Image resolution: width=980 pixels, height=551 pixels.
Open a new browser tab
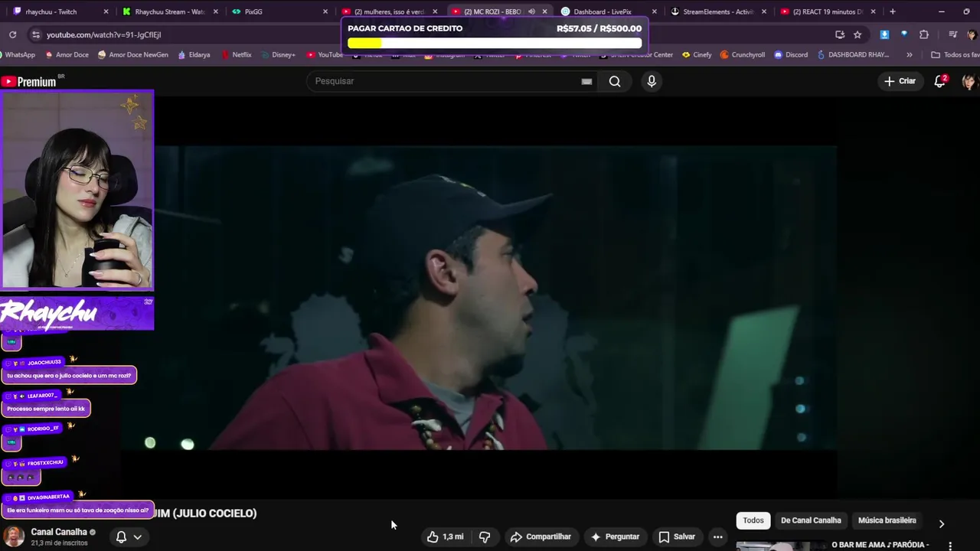(x=893, y=11)
